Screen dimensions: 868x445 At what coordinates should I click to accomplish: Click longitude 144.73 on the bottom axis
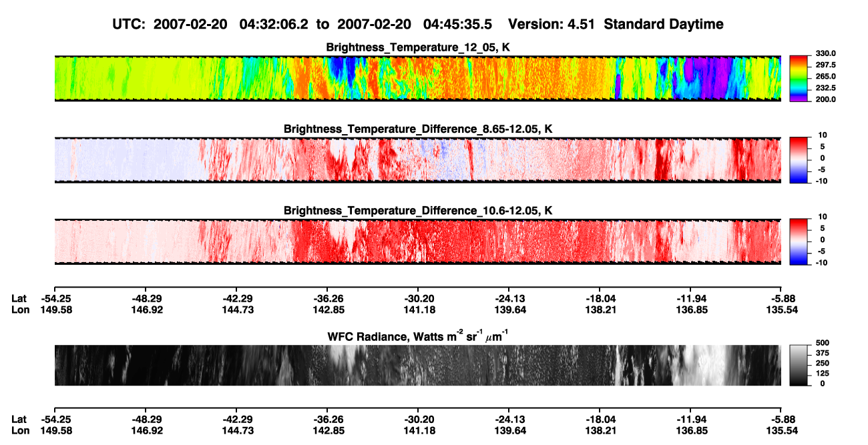237,430
